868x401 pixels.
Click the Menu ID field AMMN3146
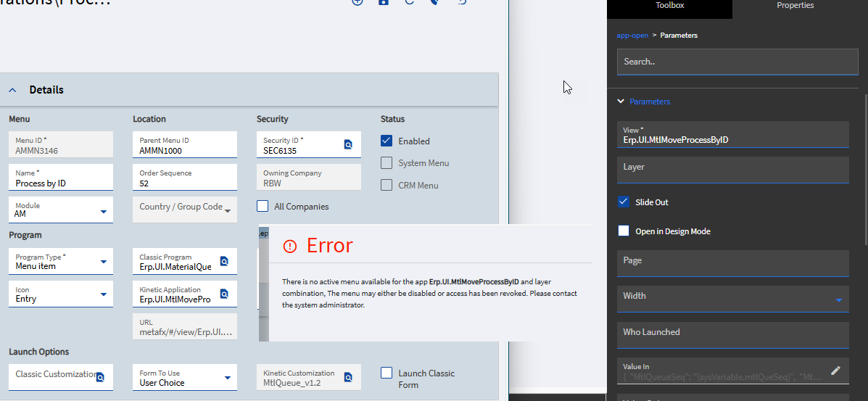tap(61, 144)
